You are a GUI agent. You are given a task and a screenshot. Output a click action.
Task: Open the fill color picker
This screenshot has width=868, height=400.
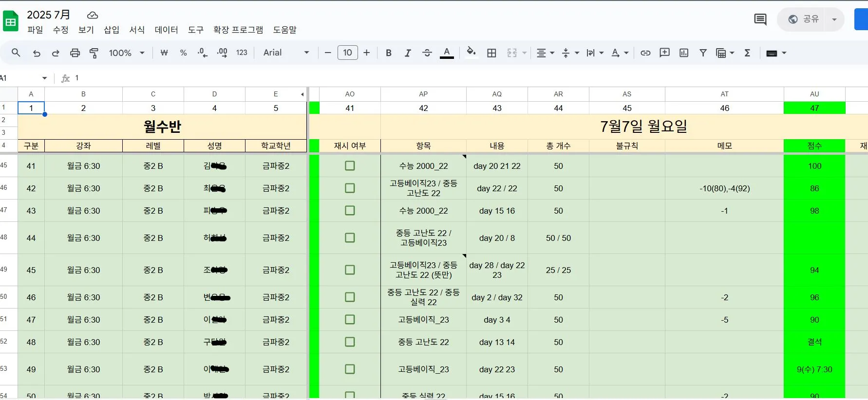(471, 53)
